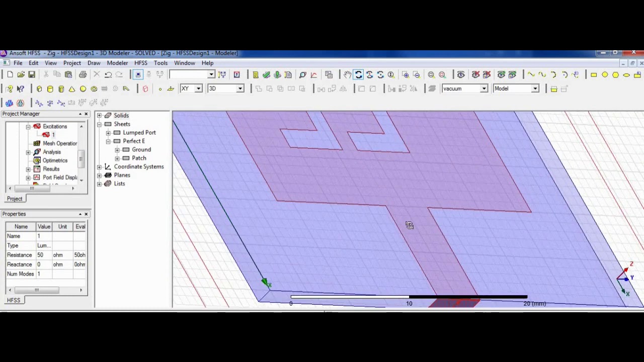Viewport: 644px width, 362px height.
Task: Draw a cone with yellow cone icon
Action: pyautogui.click(x=72, y=88)
